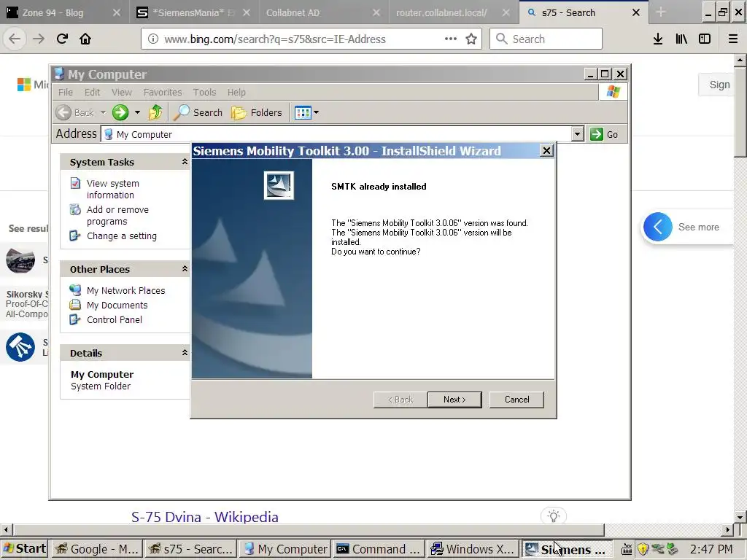The image size is (747, 560).
Task: Cancel the Siemens Mobility Toolkit installation
Action: [x=516, y=400]
